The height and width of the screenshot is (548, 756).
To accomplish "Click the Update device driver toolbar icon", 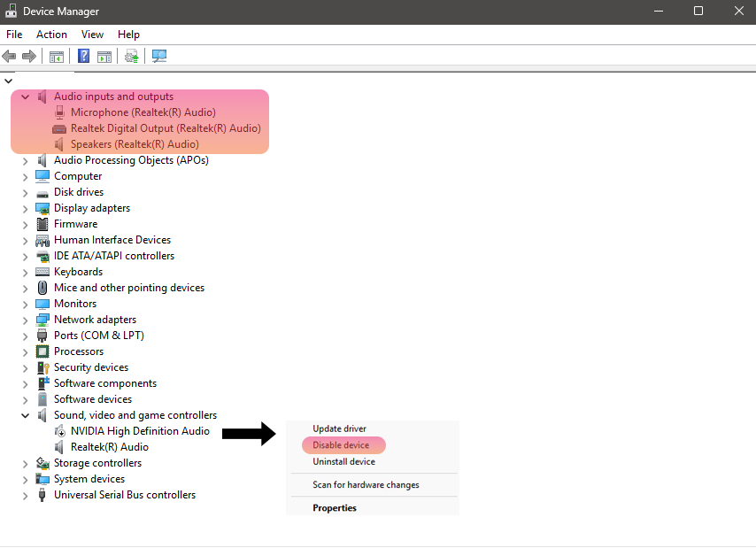I will (x=132, y=57).
